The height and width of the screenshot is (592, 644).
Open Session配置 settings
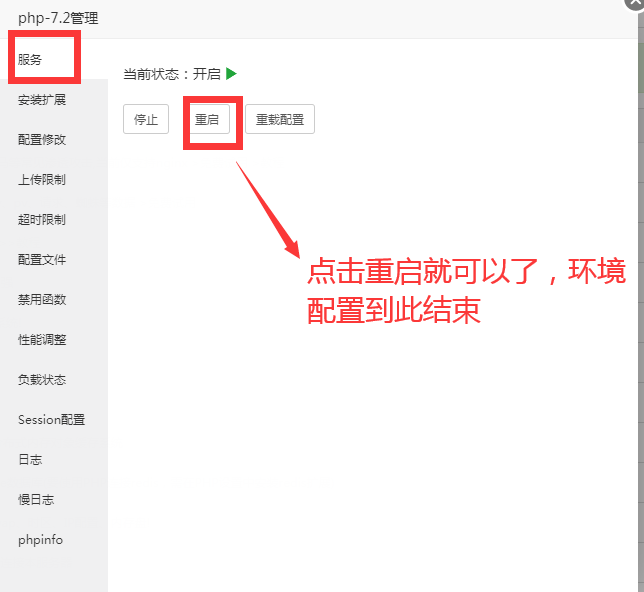(x=54, y=419)
